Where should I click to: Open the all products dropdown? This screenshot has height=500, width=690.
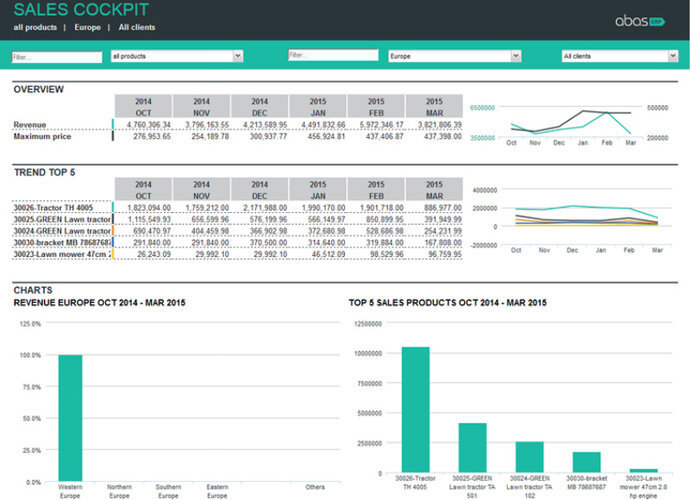pyautogui.click(x=176, y=57)
